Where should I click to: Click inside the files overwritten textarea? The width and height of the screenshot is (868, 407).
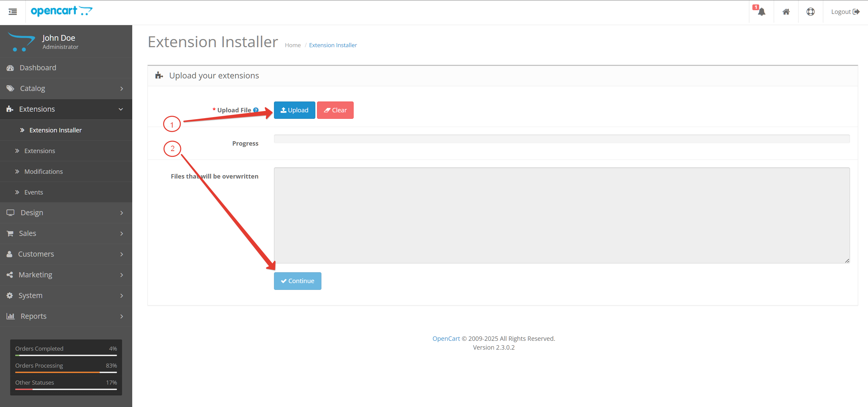[x=561, y=215]
